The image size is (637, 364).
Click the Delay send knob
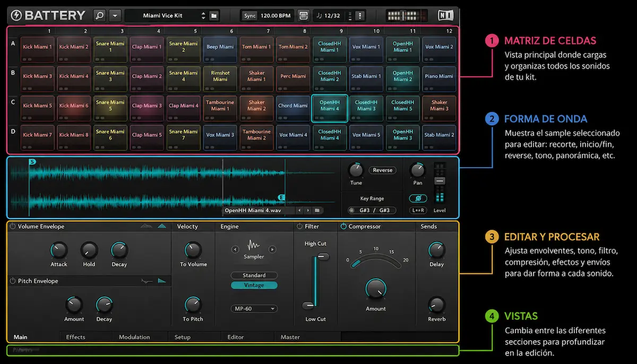coord(436,250)
